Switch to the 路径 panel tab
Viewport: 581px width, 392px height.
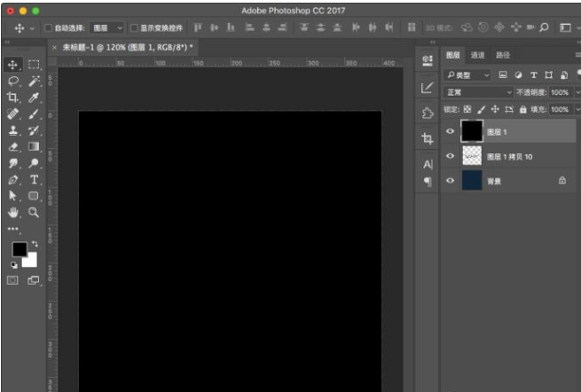[502, 55]
